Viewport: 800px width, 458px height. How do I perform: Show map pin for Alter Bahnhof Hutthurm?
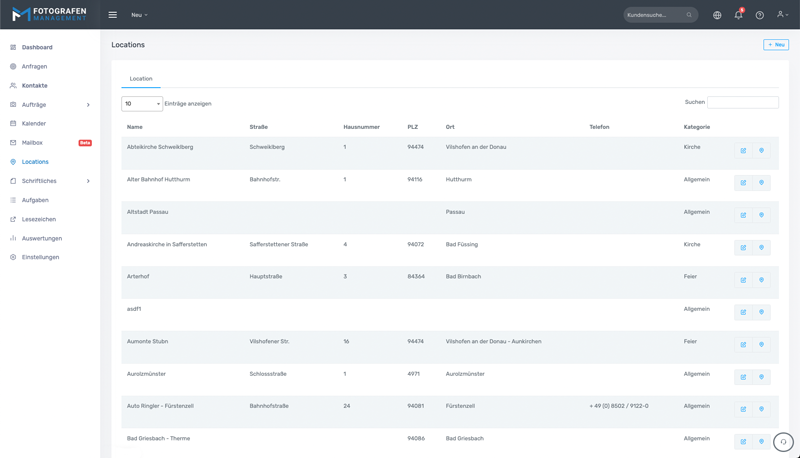tap(761, 183)
